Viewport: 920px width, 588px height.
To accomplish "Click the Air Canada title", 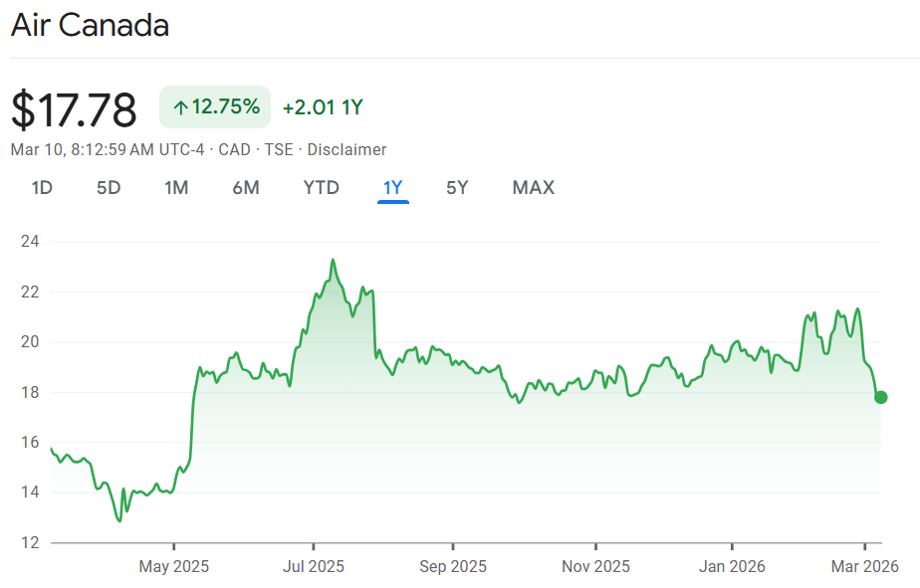I will tap(90, 26).
